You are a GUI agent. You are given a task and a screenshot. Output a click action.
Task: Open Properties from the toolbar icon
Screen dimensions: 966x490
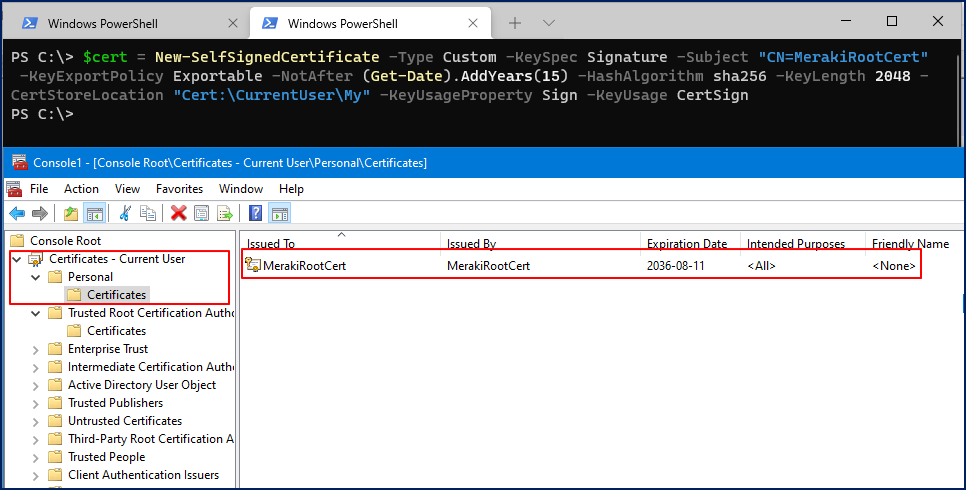coord(202,213)
